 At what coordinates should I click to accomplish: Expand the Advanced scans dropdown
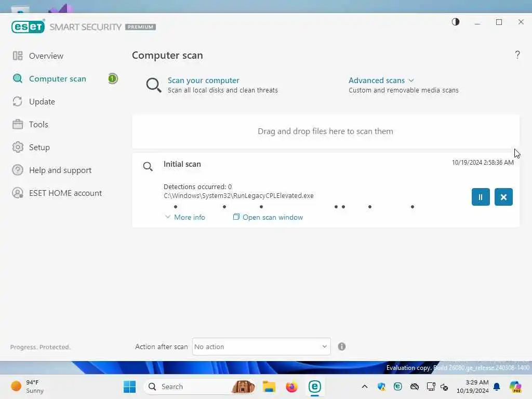tap(381, 81)
